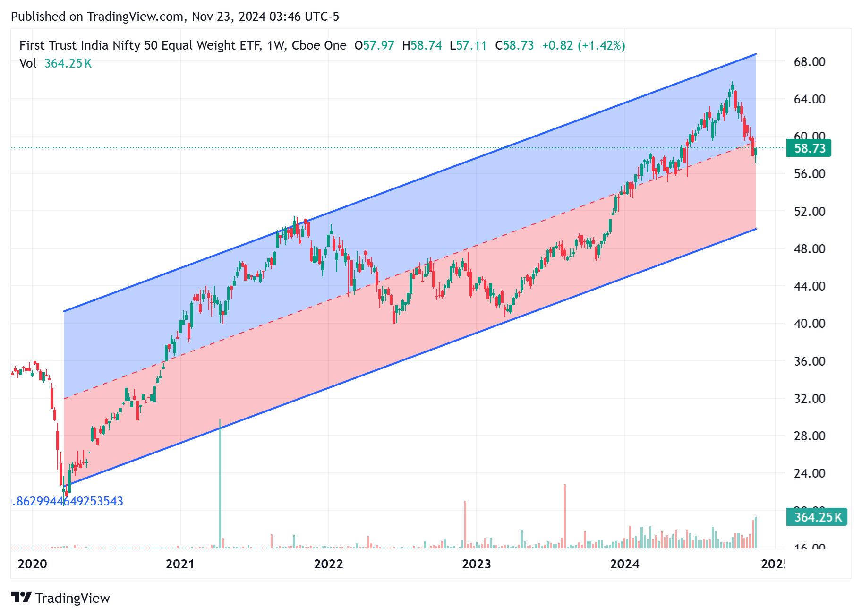
Task: Click the TradingView logo at bottom left
Action: pyautogui.click(x=60, y=598)
